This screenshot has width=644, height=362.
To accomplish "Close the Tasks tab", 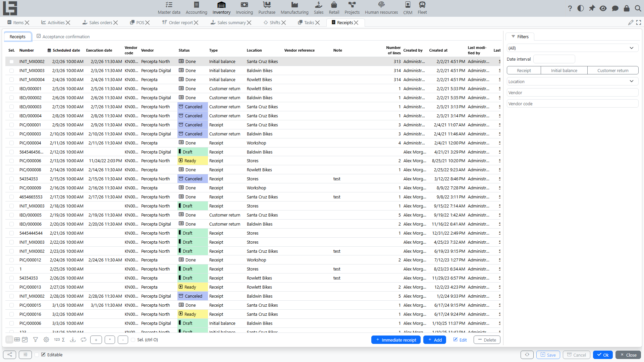I will point(318,22).
